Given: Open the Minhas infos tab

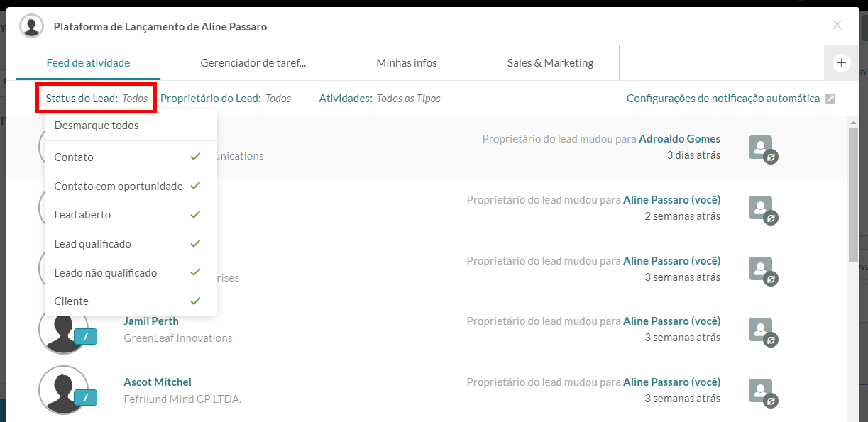Looking at the screenshot, I should pos(407,62).
